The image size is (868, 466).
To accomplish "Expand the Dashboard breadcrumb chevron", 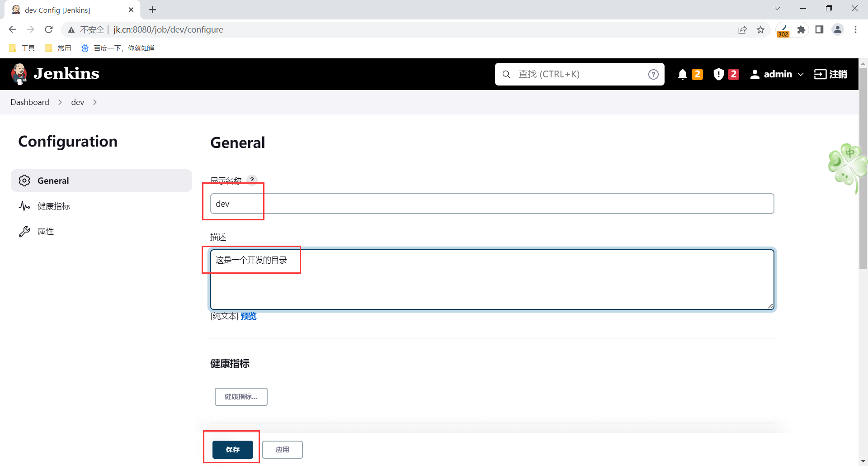I will coord(60,102).
